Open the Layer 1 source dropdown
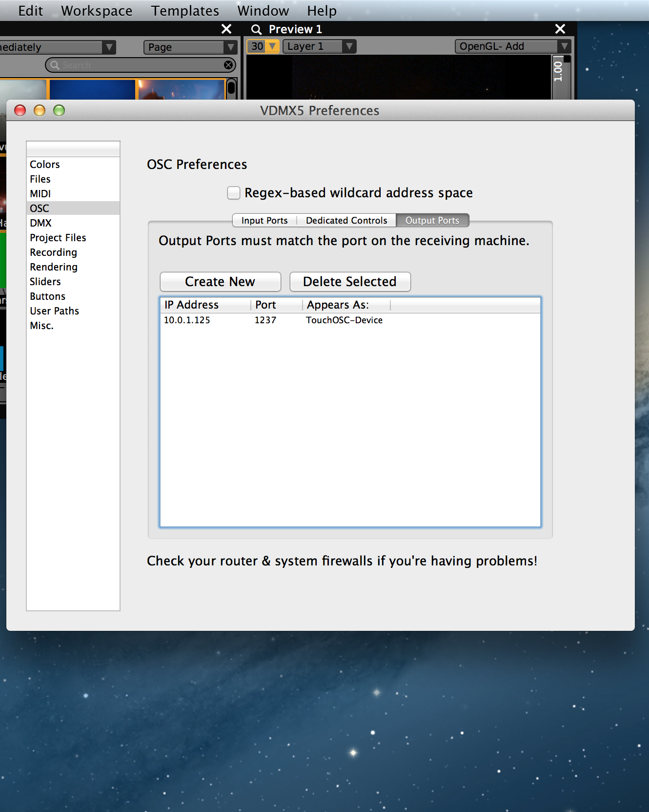Image resolution: width=649 pixels, height=812 pixels. click(x=320, y=46)
